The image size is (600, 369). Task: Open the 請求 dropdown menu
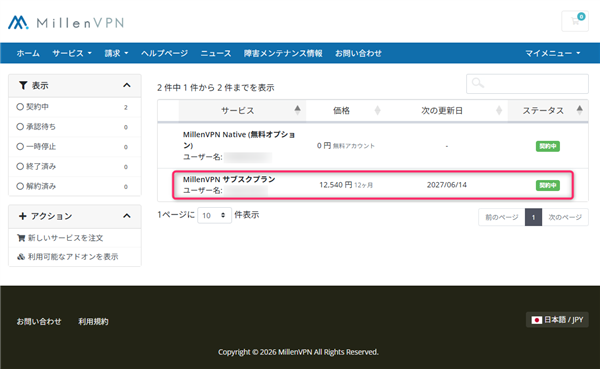pos(116,53)
